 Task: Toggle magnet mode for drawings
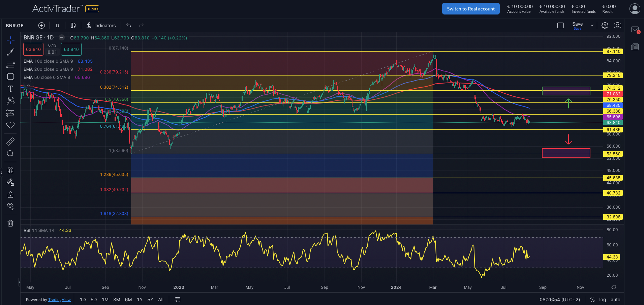[10, 170]
